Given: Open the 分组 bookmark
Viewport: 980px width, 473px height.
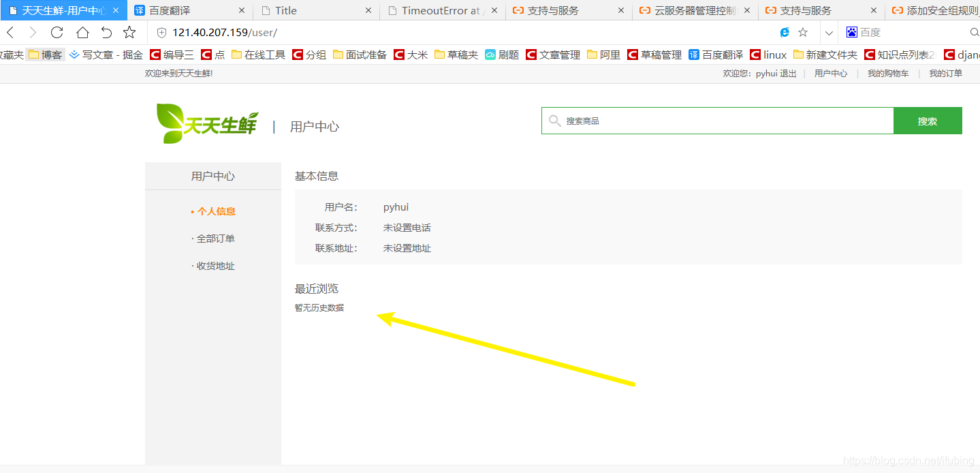Looking at the screenshot, I should (309, 55).
